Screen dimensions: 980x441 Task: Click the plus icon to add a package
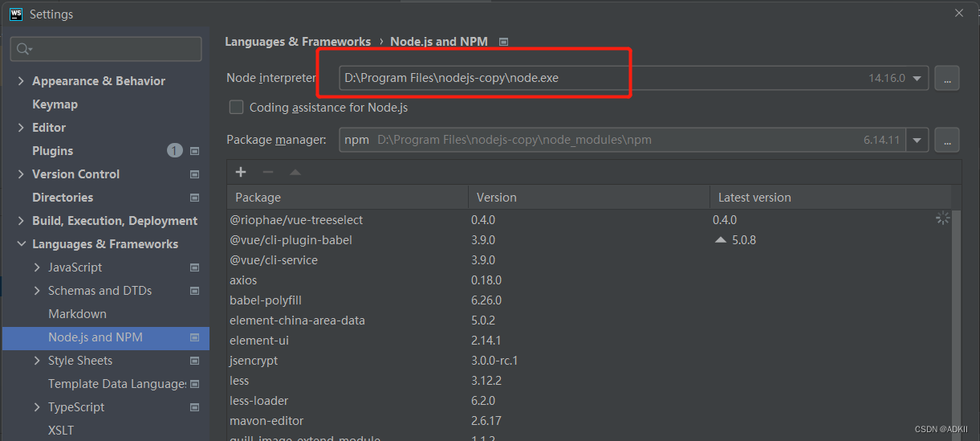(x=241, y=172)
